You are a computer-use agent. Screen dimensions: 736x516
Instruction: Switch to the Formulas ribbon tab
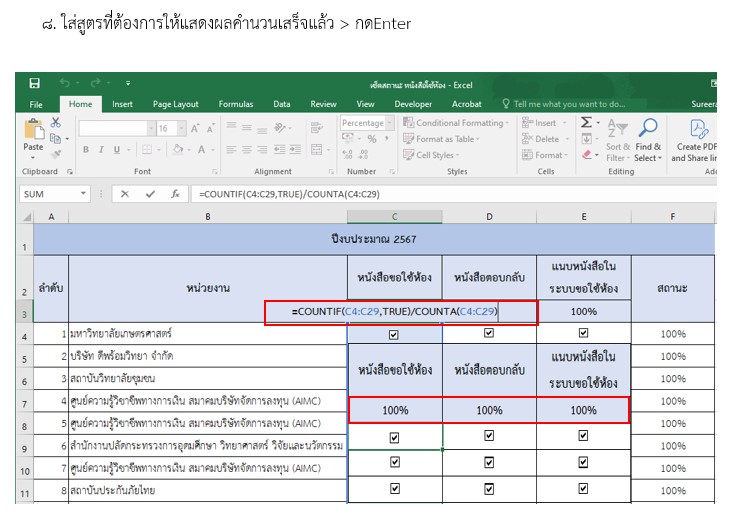[x=236, y=104]
